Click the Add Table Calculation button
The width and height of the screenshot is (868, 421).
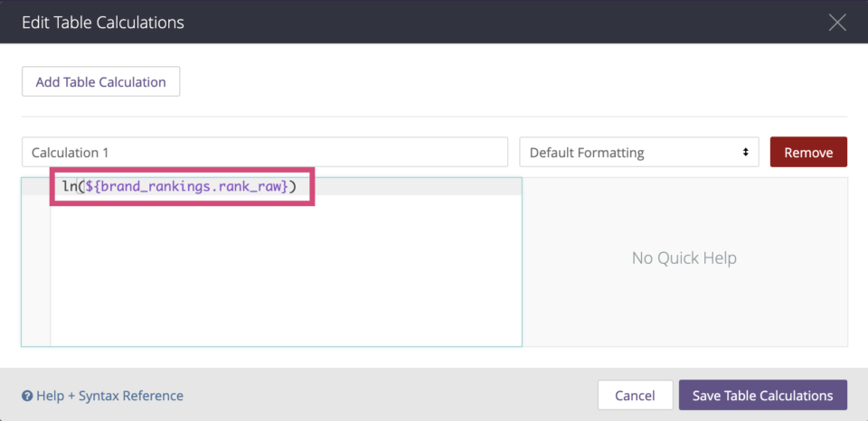coord(100,82)
